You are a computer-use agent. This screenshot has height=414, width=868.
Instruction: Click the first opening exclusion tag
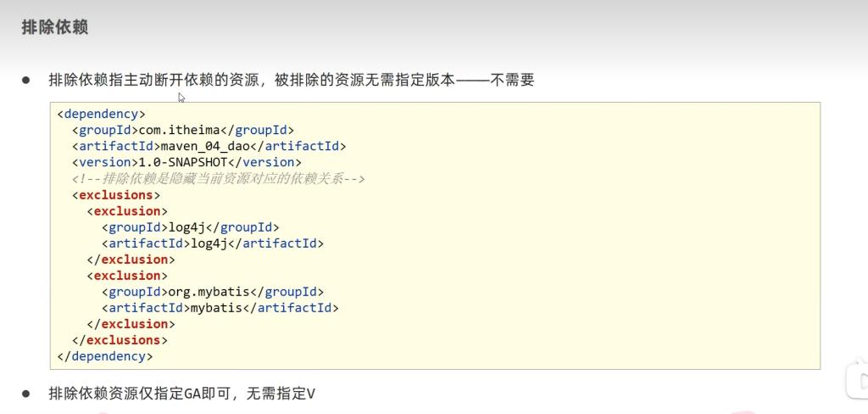(127, 210)
